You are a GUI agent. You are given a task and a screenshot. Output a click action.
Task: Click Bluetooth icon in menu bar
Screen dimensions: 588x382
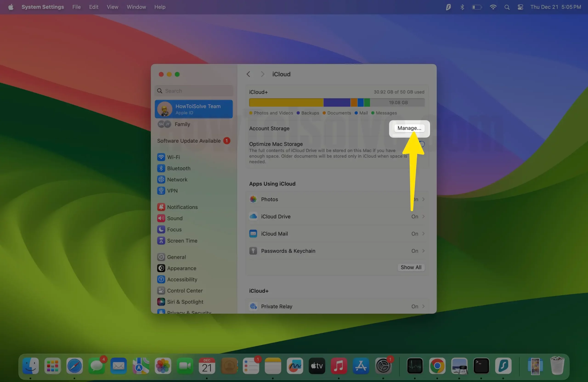coord(462,7)
